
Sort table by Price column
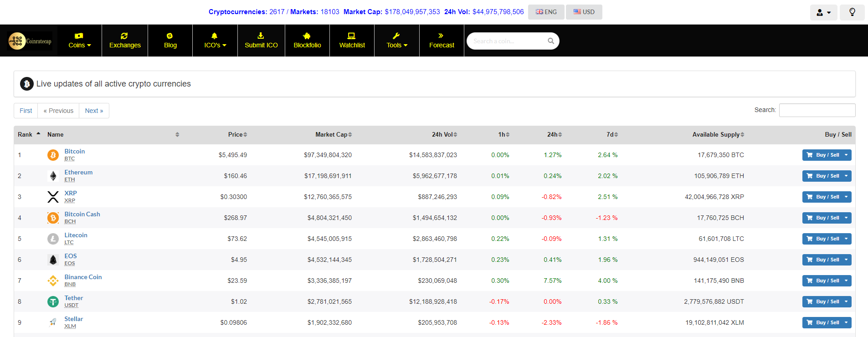237,134
